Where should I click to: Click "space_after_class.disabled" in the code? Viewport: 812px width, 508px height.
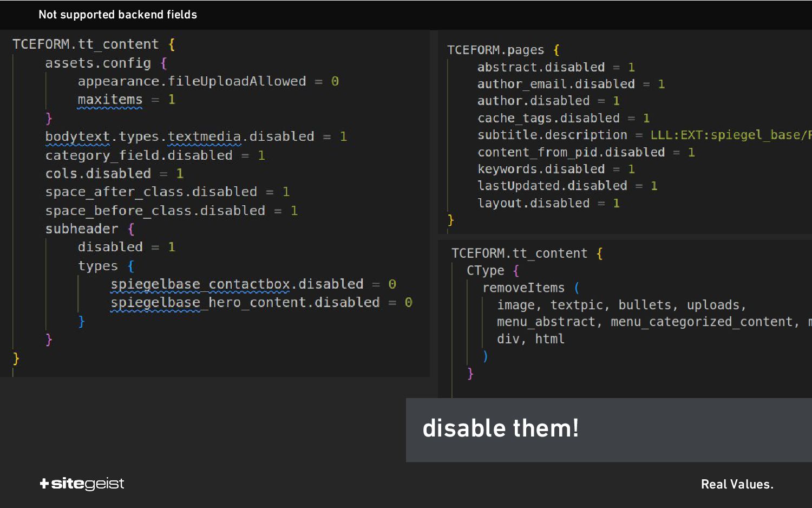click(151, 192)
